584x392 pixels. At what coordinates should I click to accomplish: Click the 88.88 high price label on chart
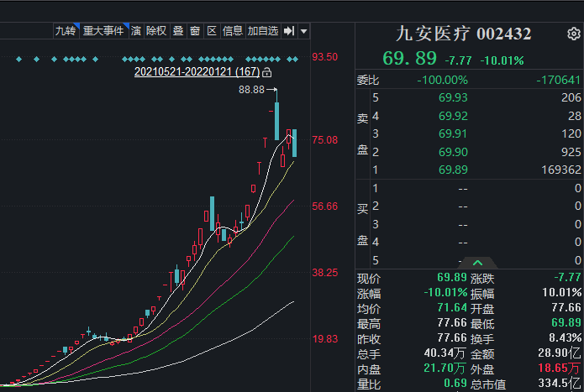(x=251, y=89)
